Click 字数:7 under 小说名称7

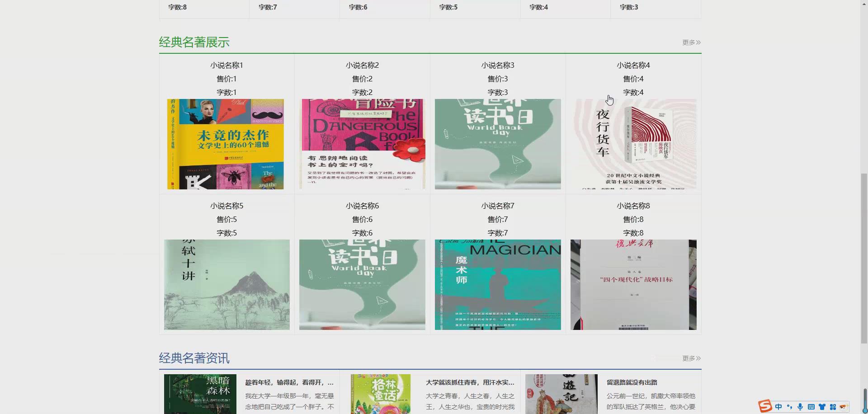click(x=498, y=233)
